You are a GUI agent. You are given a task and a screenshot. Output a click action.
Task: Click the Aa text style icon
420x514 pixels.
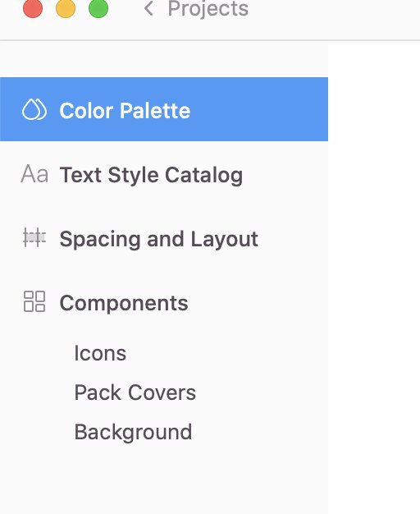click(x=34, y=174)
